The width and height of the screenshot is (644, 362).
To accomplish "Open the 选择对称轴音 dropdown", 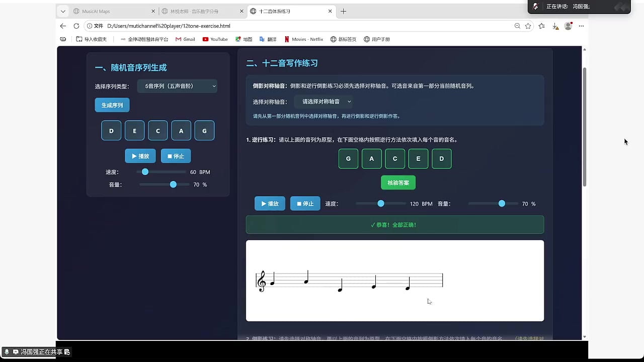I will (x=324, y=102).
